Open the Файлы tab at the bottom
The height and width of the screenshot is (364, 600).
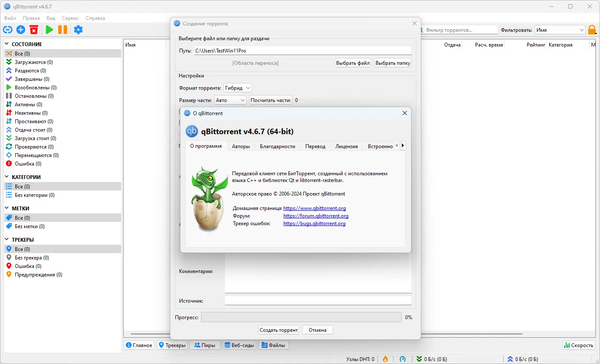click(274, 345)
